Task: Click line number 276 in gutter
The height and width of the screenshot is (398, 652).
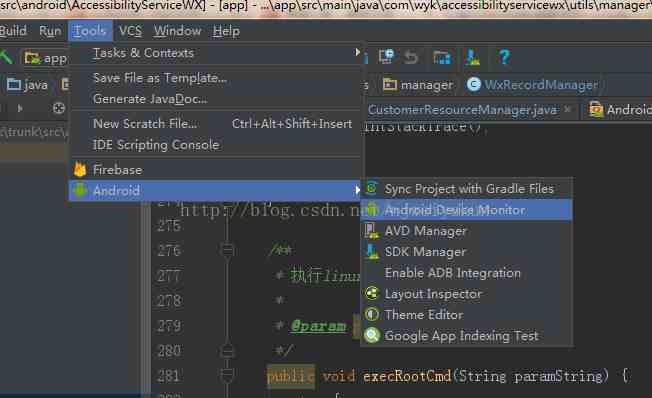Action: pos(169,250)
